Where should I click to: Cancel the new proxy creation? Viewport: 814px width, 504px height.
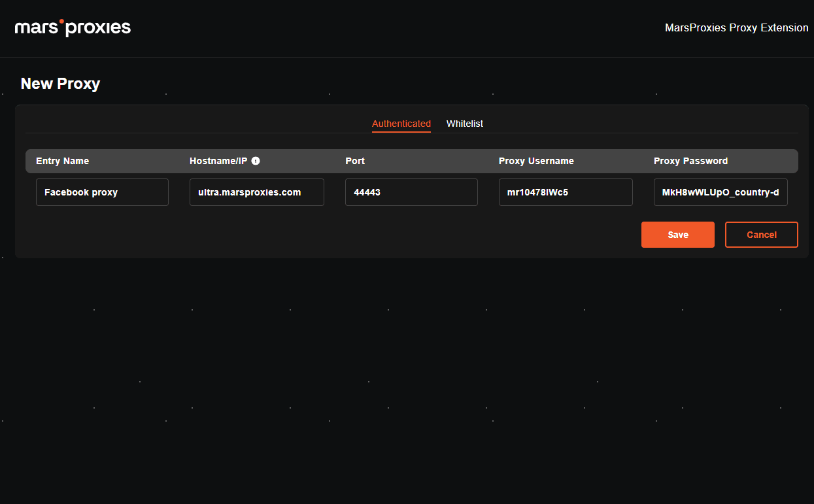tap(761, 235)
